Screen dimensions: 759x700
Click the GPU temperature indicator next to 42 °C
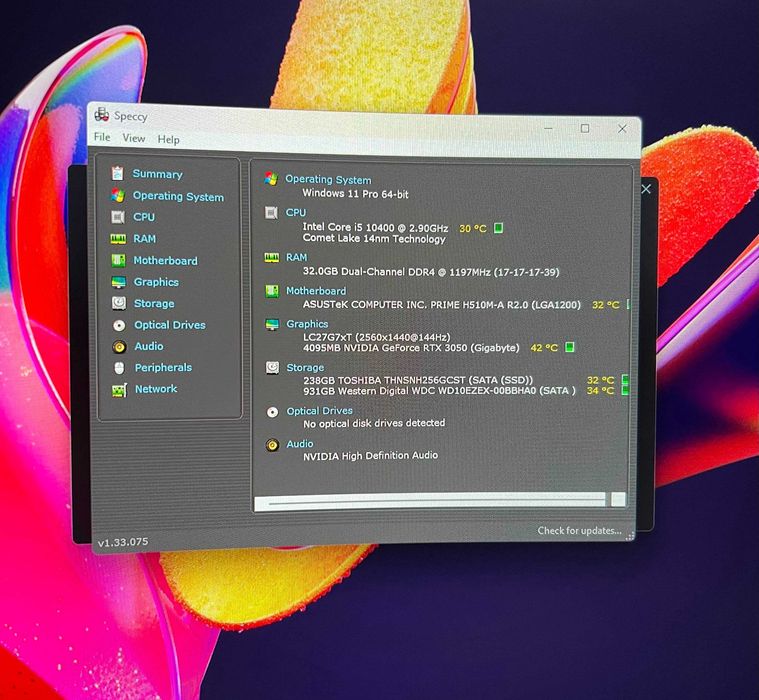coord(570,347)
